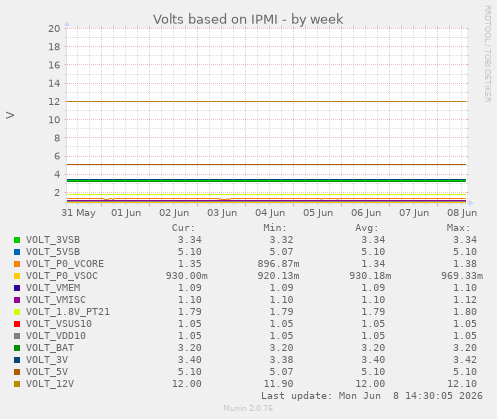Select the VOLT_VDD10 legend label
497x419 pixels.
click(x=56, y=336)
